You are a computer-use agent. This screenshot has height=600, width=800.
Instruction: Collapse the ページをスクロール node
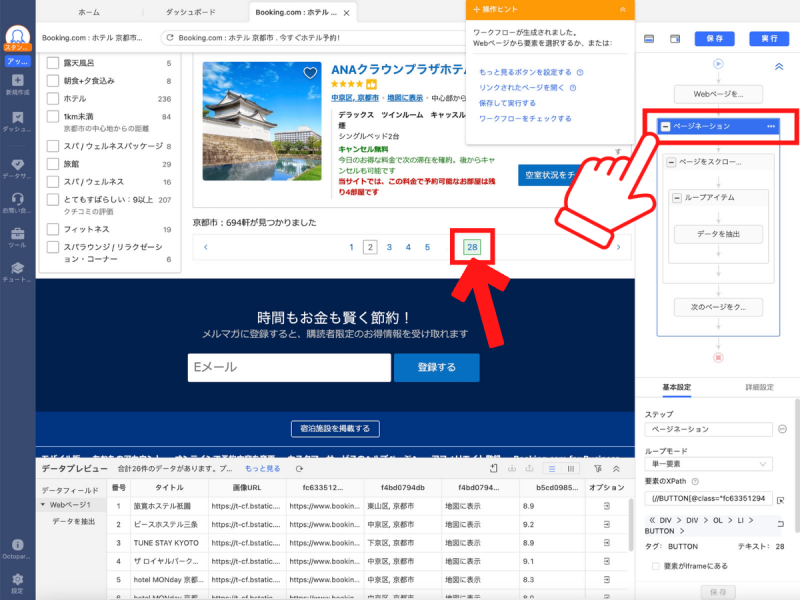pos(671,162)
